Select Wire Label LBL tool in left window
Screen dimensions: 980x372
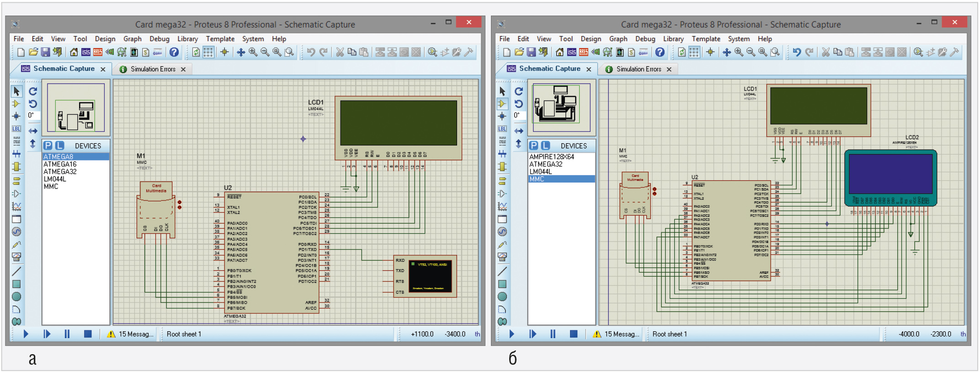pos(16,129)
